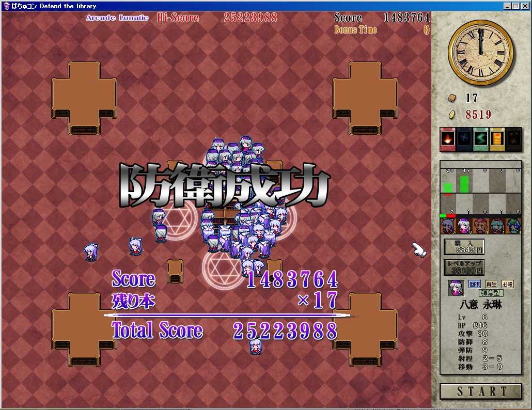Click the Bonus Time label
Screen dimensions: 532x410
355,30
